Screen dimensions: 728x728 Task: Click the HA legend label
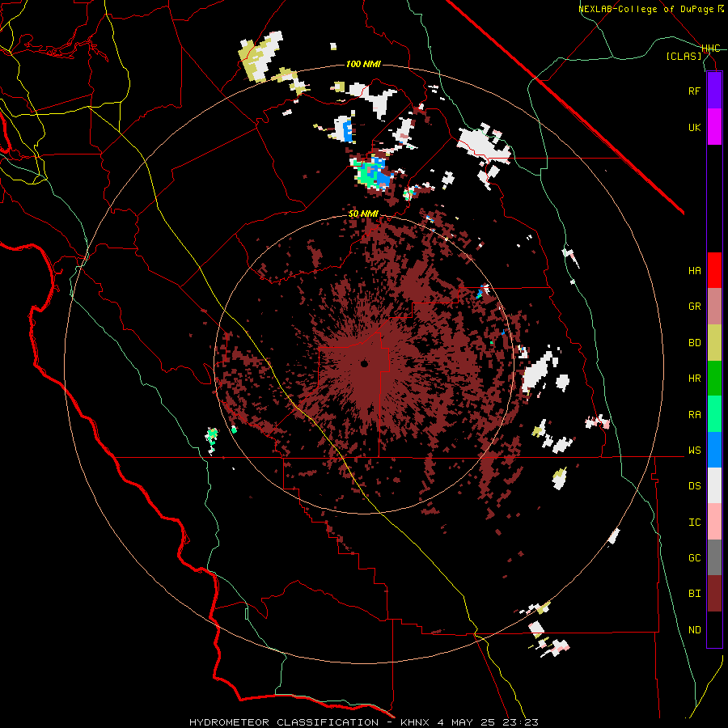coord(694,271)
